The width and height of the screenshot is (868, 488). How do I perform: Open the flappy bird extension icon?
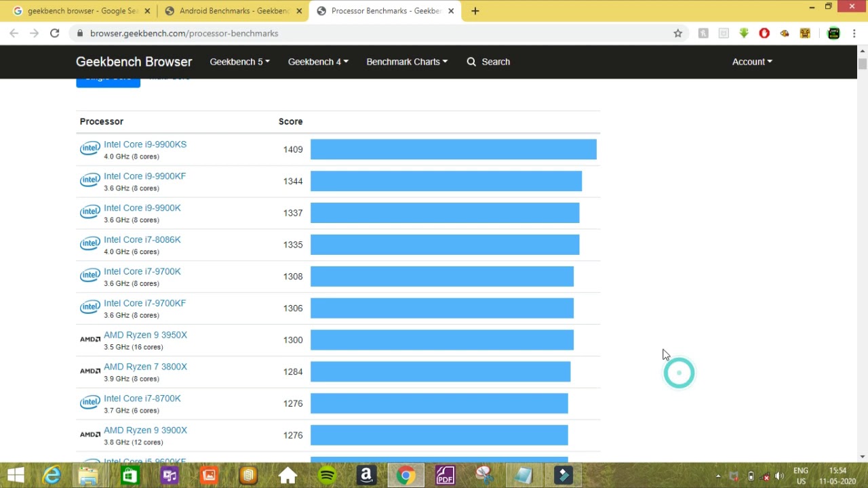point(785,33)
